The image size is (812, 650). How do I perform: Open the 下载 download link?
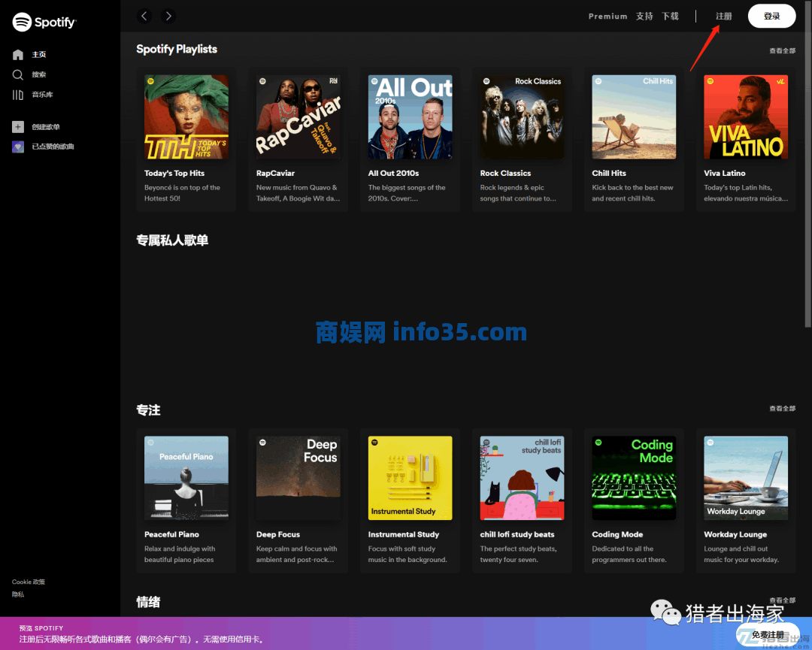click(x=670, y=16)
